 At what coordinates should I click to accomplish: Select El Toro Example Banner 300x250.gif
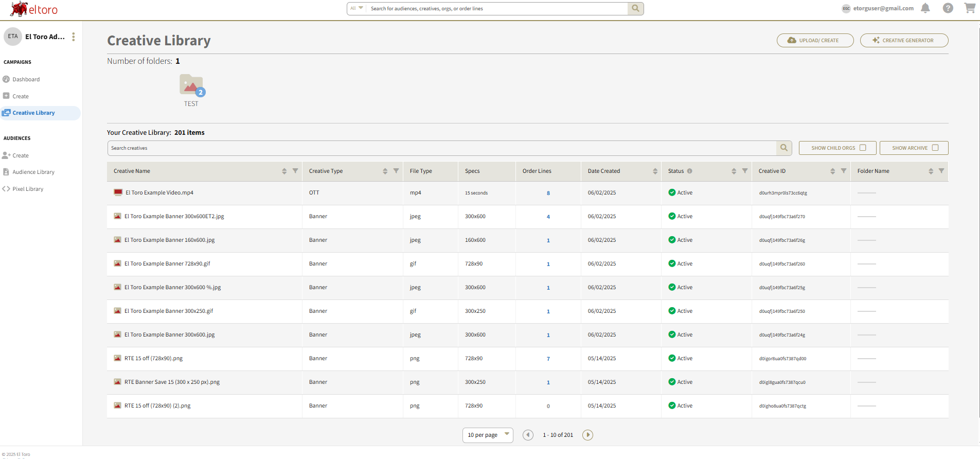pos(169,311)
